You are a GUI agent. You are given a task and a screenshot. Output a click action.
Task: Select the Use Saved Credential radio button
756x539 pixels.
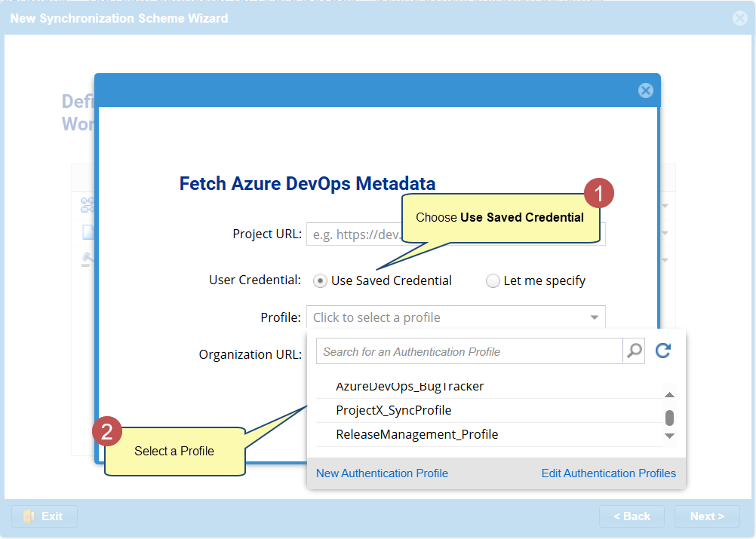point(321,281)
